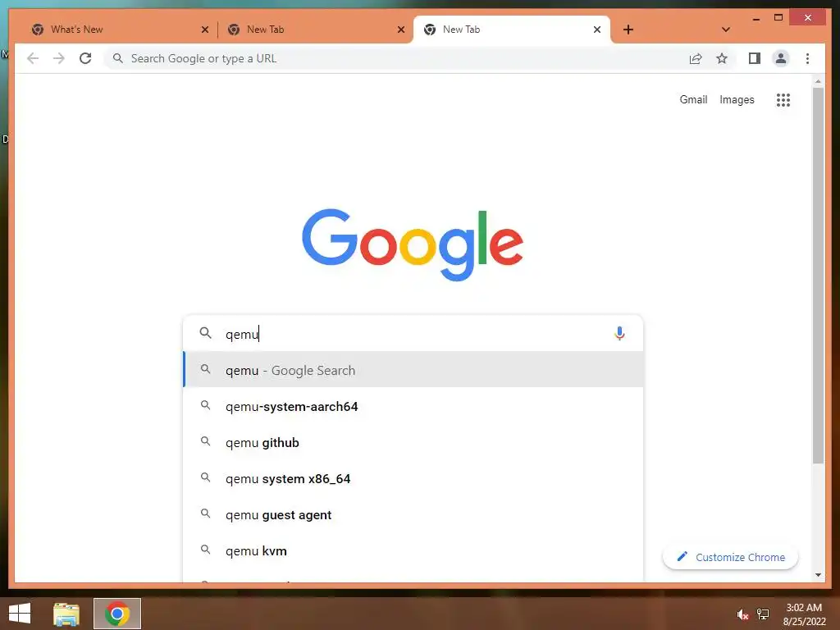Viewport: 840px width, 630px height.
Task: Close the What's New tab
Action: click(x=204, y=30)
